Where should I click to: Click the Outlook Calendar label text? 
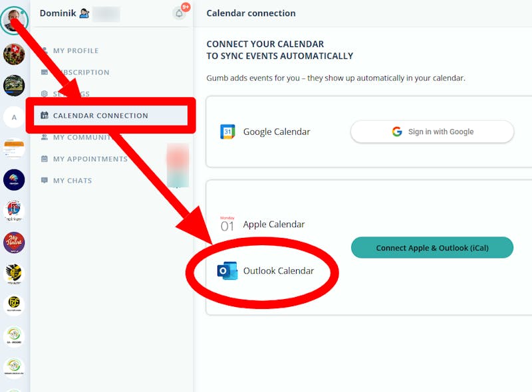point(279,270)
